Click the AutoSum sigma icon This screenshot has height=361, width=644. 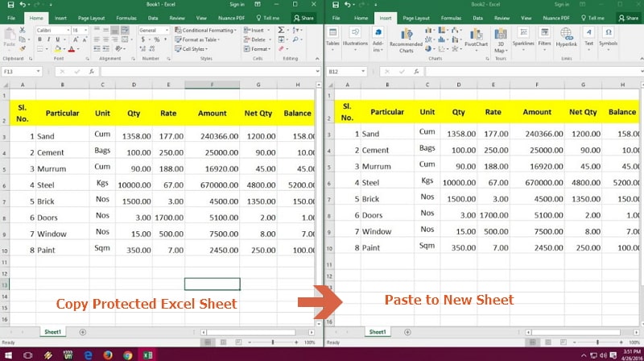280,31
